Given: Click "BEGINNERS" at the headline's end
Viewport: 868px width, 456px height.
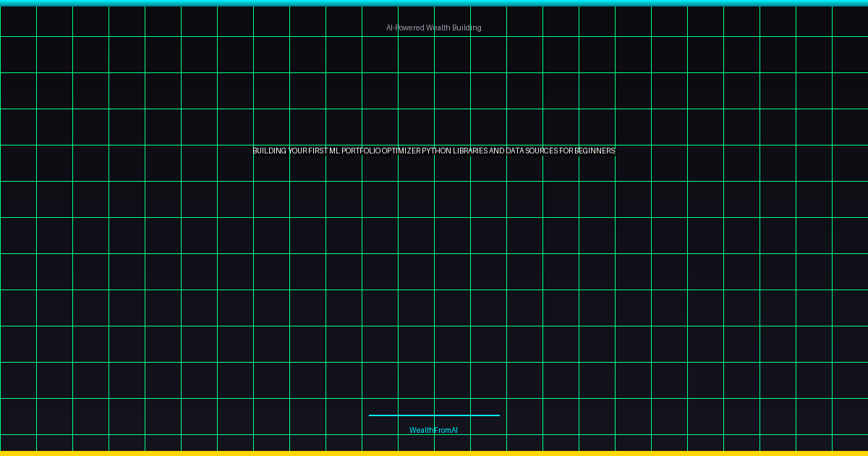Looking at the screenshot, I should pyautogui.click(x=595, y=151).
